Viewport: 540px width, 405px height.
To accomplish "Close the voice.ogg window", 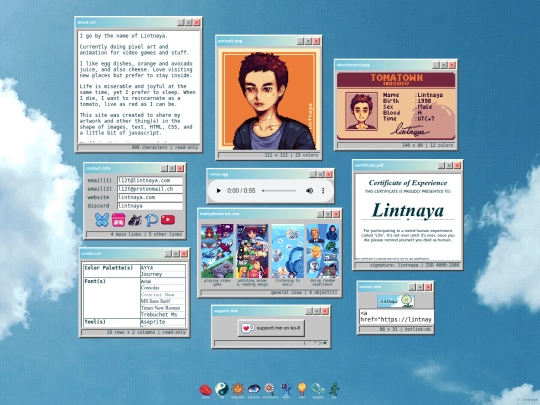I will (329, 174).
